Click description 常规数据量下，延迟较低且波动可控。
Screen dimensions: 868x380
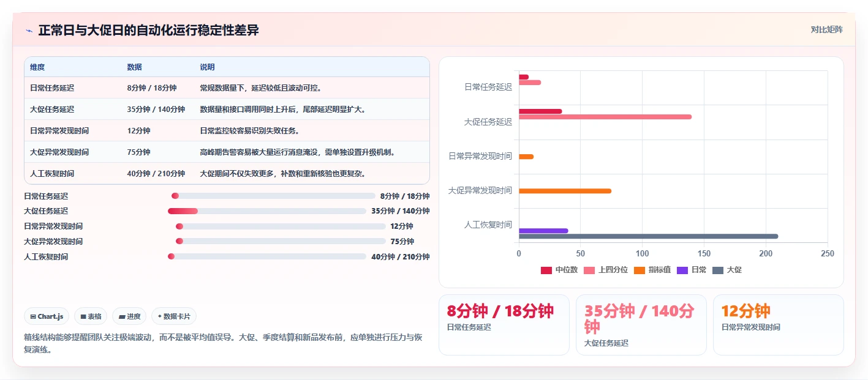pyautogui.click(x=262, y=88)
